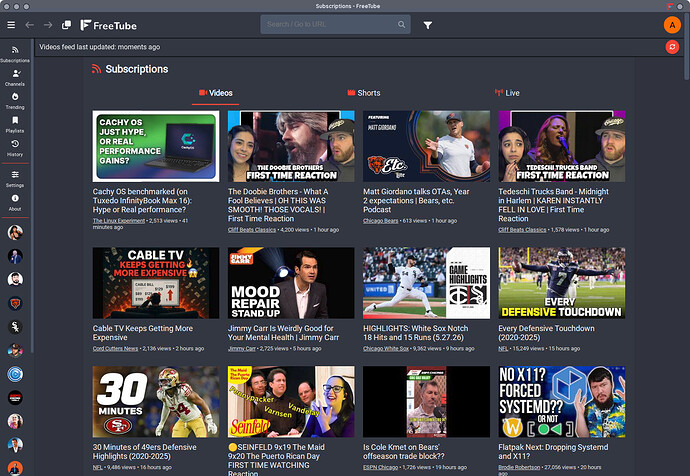Visit The Linux Experiment channel link
Screen dimensions: 690x476
(118, 221)
